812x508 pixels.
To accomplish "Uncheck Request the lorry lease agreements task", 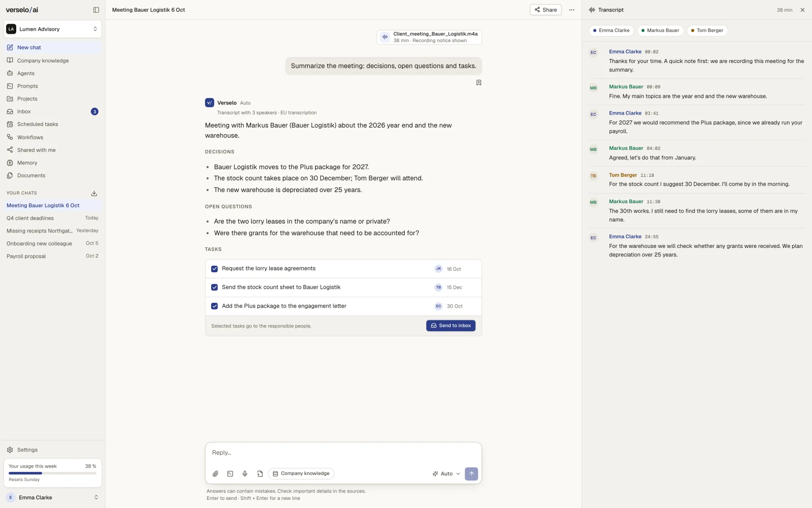I will coord(214,269).
